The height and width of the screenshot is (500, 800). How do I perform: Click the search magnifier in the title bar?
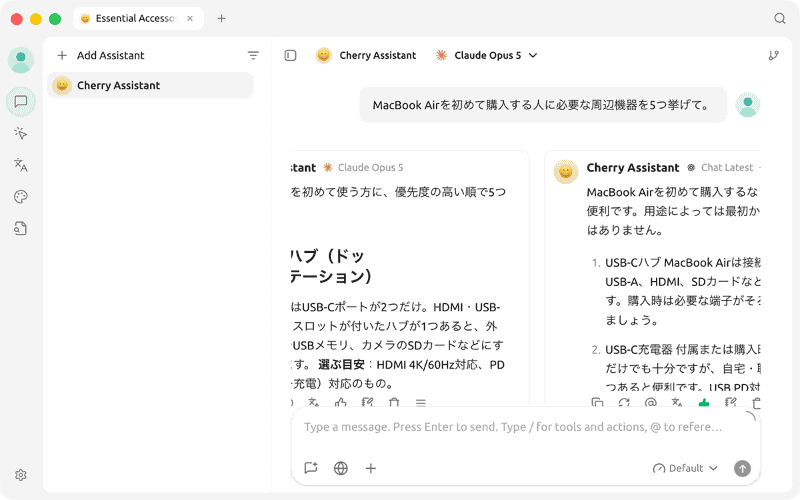[x=780, y=18]
